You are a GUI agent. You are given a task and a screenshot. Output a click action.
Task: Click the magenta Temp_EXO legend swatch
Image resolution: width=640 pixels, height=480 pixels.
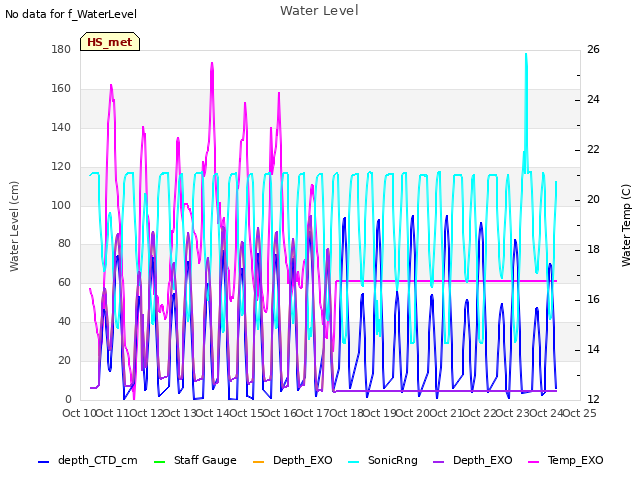(533, 462)
